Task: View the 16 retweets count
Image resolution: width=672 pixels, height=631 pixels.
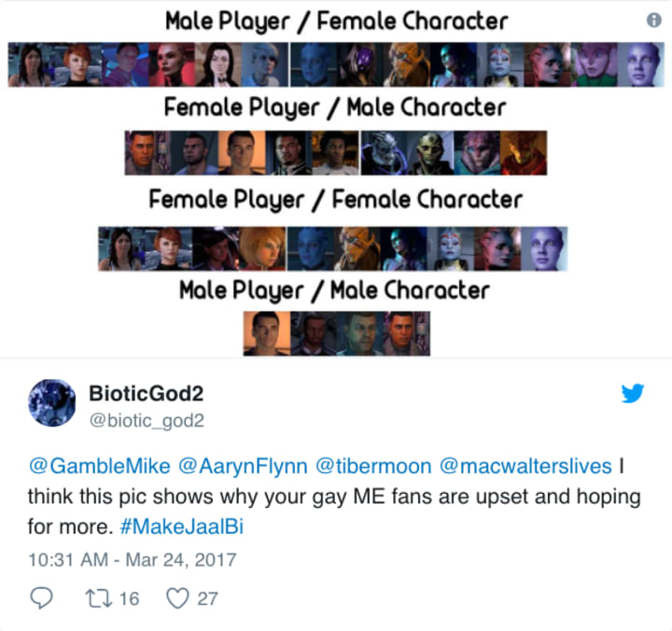Action: [x=129, y=598]
